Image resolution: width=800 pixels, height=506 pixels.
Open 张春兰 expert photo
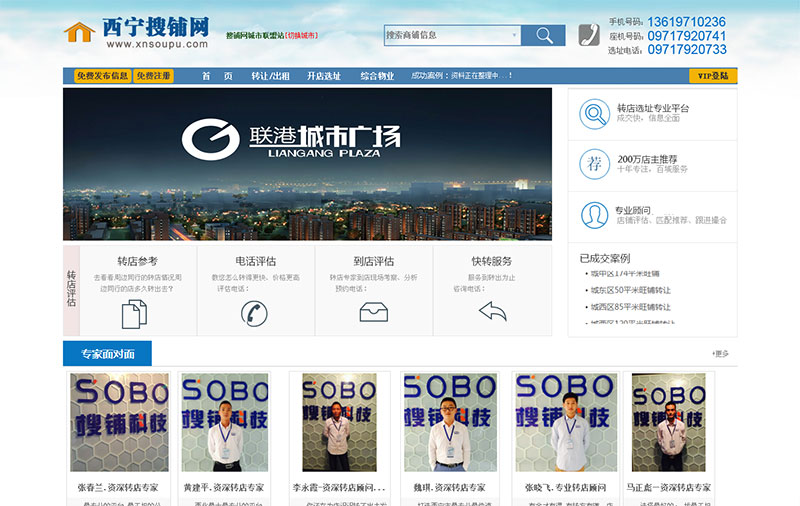coord(119,422)
